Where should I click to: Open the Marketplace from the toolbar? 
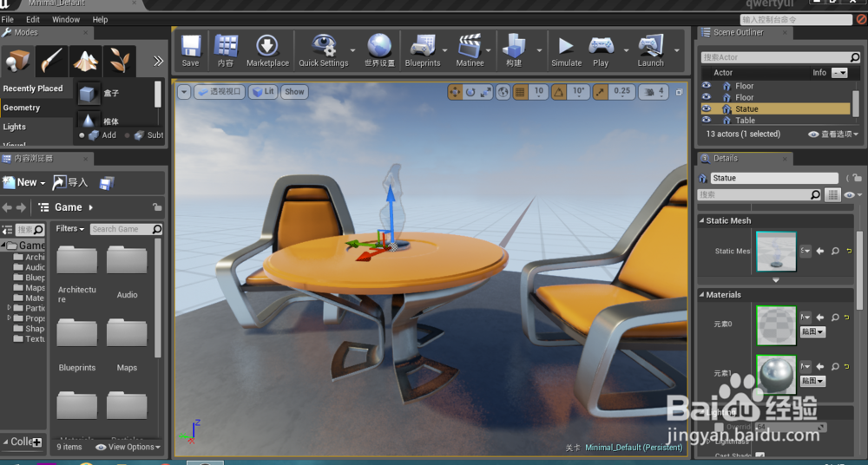(267, 50)
